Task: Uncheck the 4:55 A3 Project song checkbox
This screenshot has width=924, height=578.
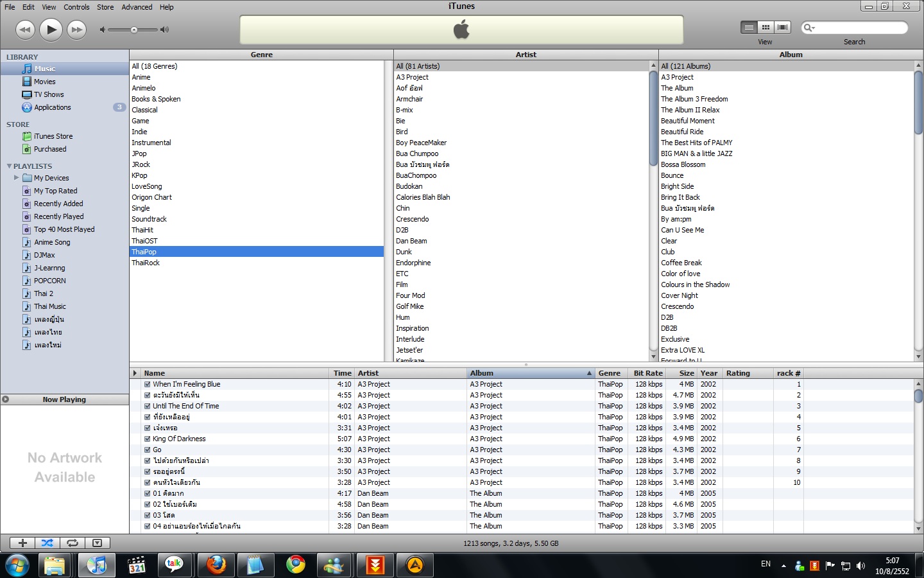Action: [148, 395]
